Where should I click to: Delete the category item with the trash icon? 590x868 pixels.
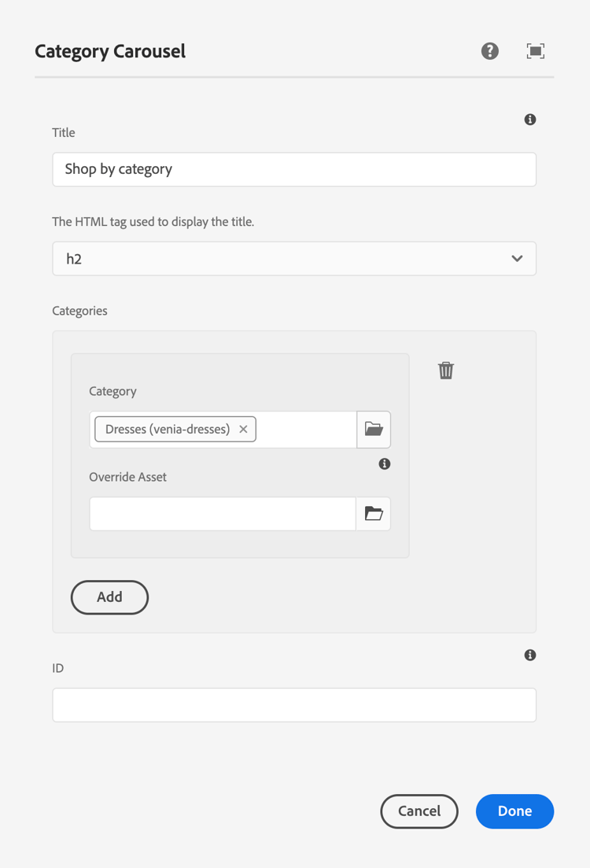click(x=446, y=370)
